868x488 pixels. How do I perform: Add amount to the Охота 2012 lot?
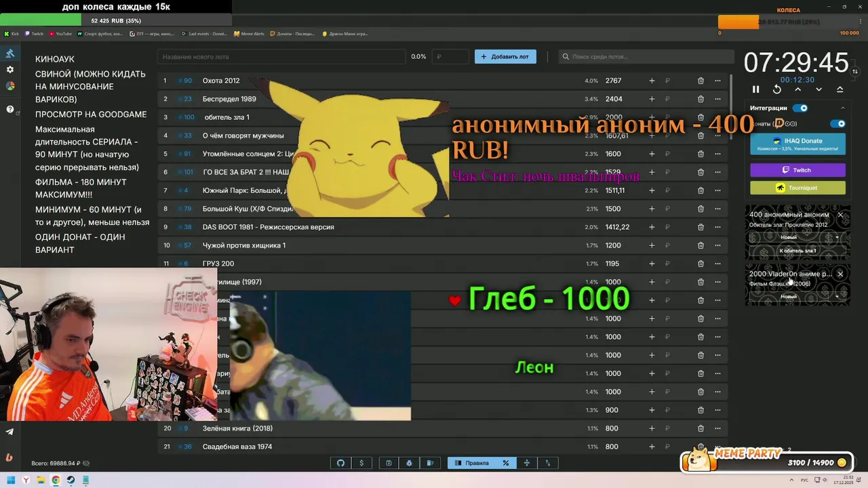pos(652,81)
